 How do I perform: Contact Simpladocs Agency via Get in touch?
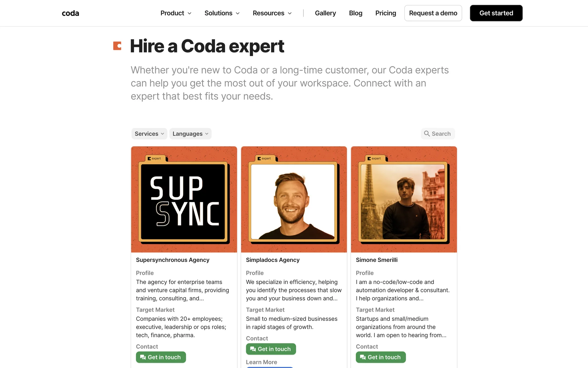[x=271, y=349]
